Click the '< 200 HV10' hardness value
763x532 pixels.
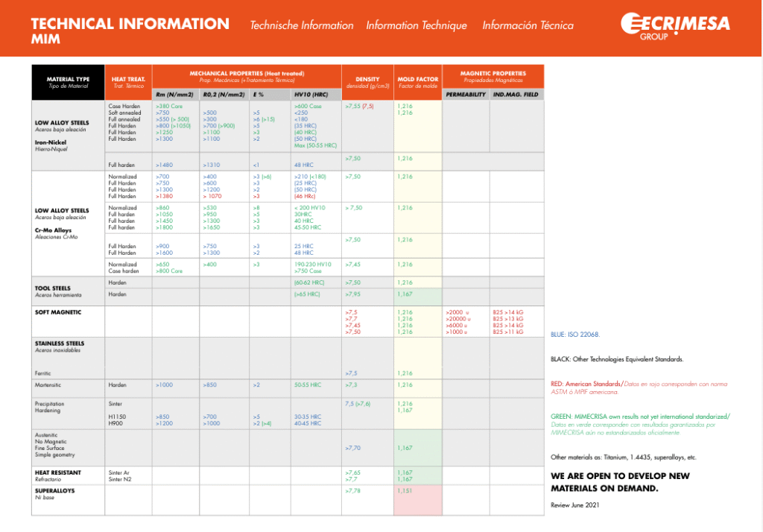[310, 208]
